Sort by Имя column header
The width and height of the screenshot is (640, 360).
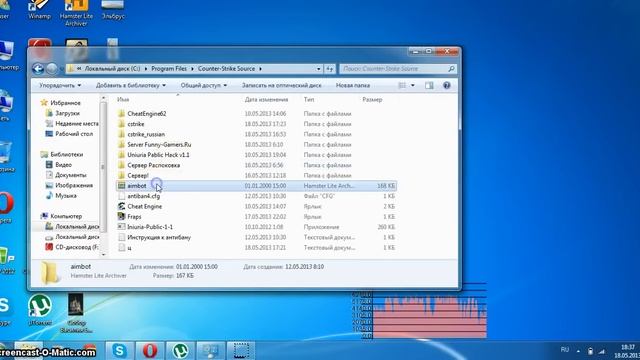point(123,100)
